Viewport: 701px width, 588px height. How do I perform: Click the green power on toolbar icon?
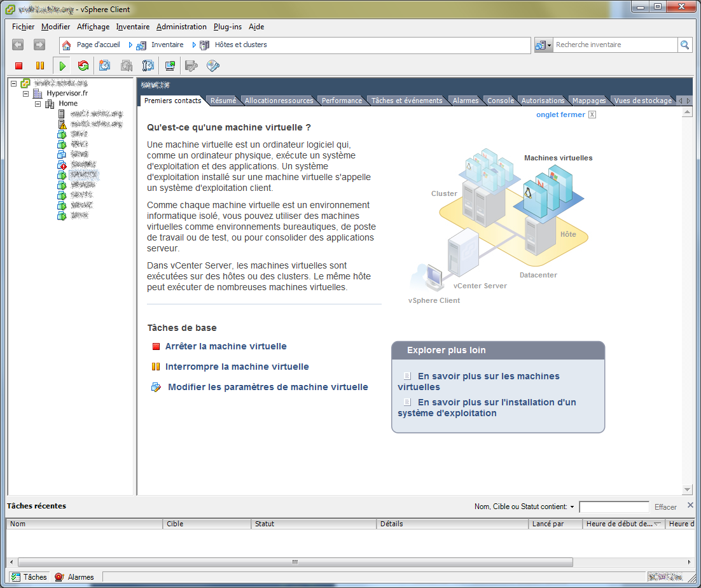point(62,66)
